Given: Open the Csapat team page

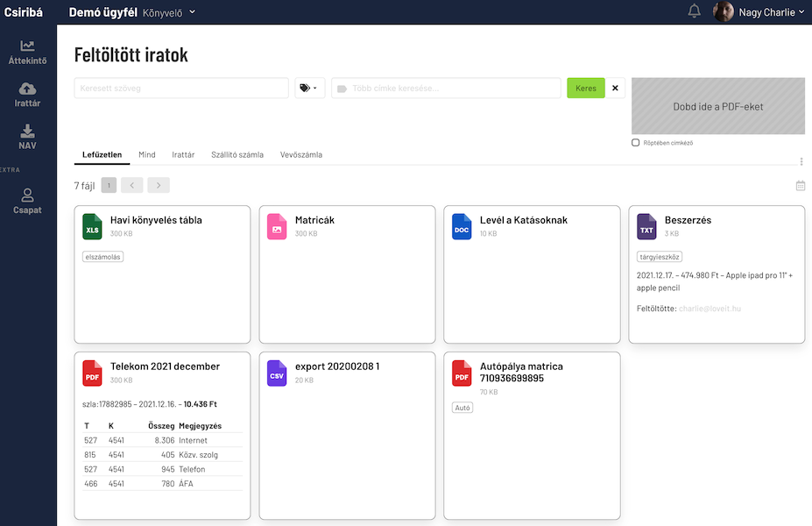Looking at the screenshot, I should point(27,201).
